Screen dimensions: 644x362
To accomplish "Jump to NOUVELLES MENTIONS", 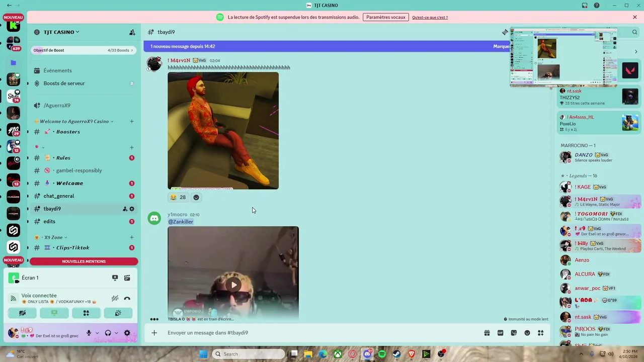I will coord(84,261).
